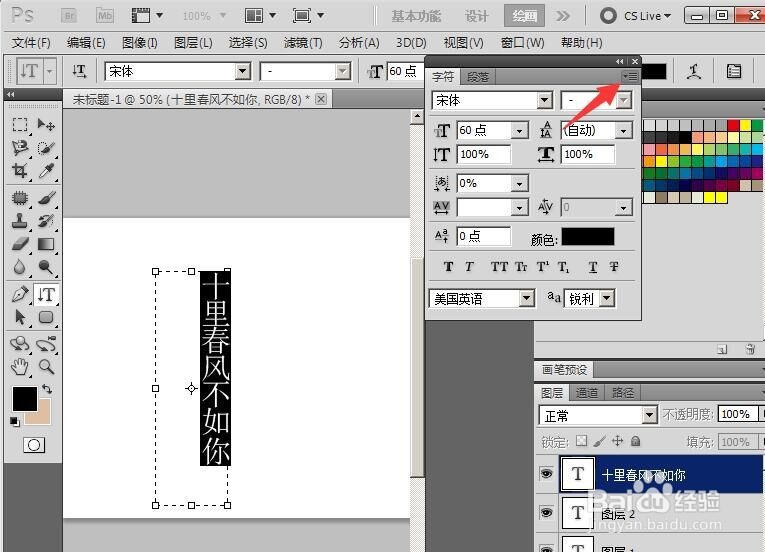Image resolution: width=765 pixels, height=552 pixels.
Task: Click the Character panel text color swatch
Action: [588, 237]
